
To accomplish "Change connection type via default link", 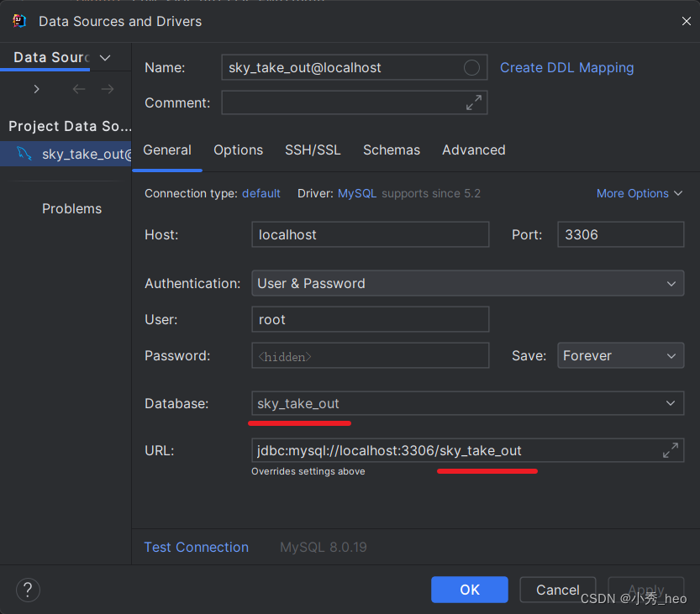I will (261, 193).
